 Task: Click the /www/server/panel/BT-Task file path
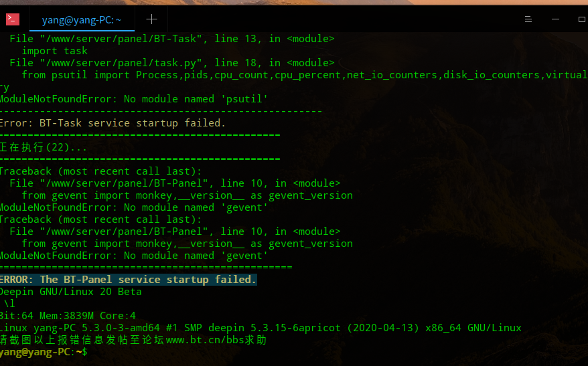tap(121, 39)
